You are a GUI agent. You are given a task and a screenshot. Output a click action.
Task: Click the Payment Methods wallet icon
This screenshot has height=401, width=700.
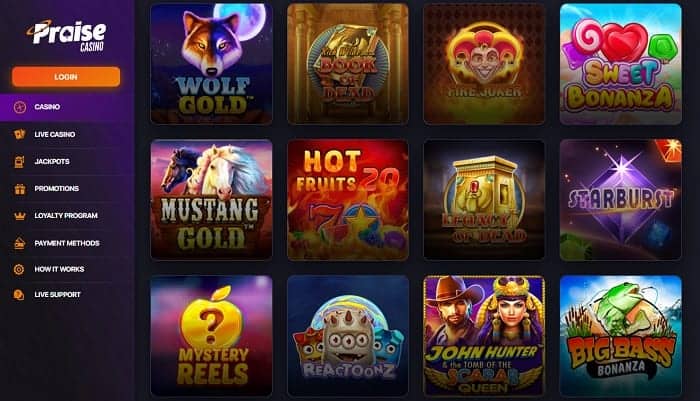tap(19, 243)
